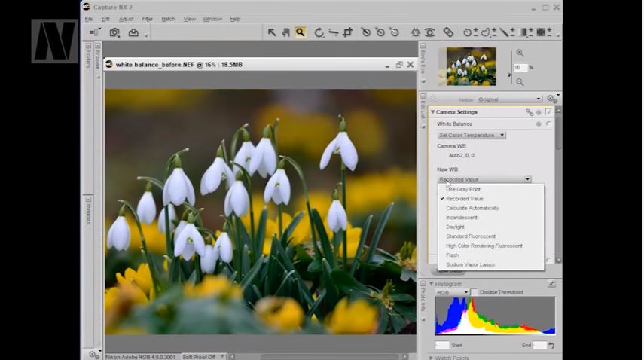Select the Direct Select arrow tool
This screenshot has width=644, height=360.
click(273, 32)
